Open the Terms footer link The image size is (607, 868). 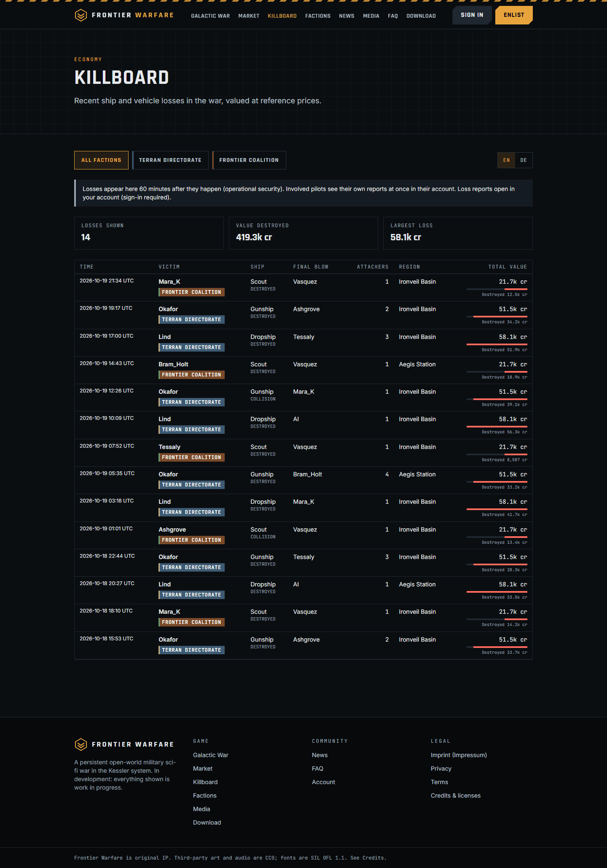point(439,782)
